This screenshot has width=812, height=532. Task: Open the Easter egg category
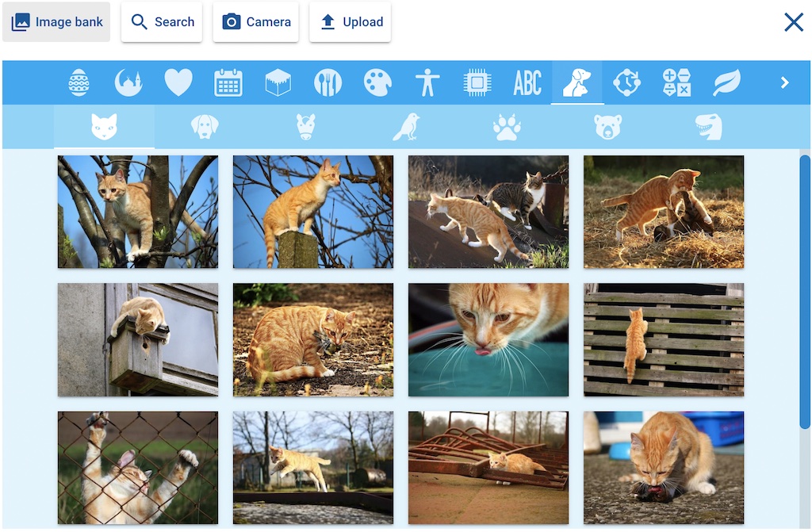coord(79,82)
